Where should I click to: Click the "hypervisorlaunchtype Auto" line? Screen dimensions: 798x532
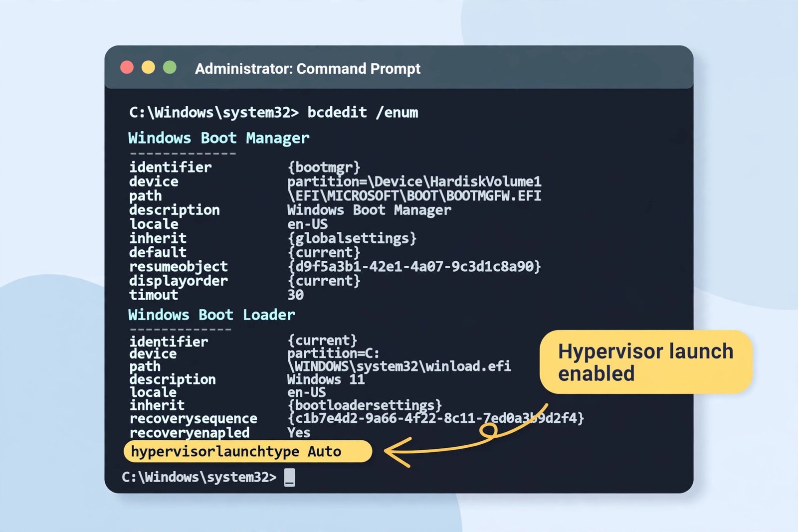pos(248,451)
